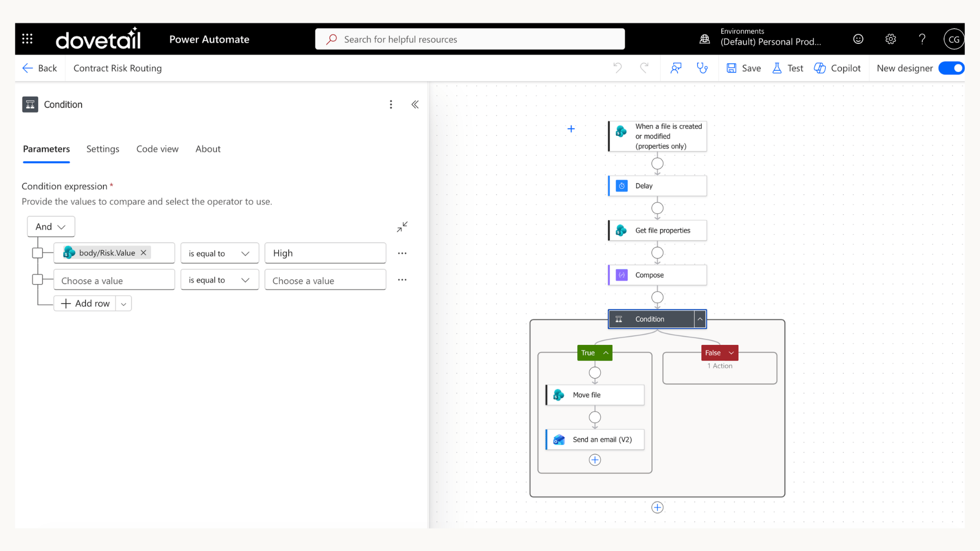980x551 pixels.
Task: Insert step between Compose and Condition
Action: click(657, 297)
